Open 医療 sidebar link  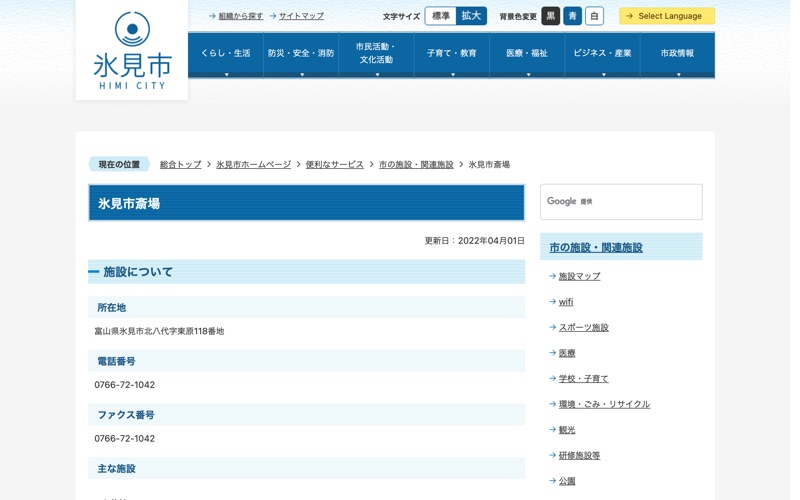click(x=567, y=353)
